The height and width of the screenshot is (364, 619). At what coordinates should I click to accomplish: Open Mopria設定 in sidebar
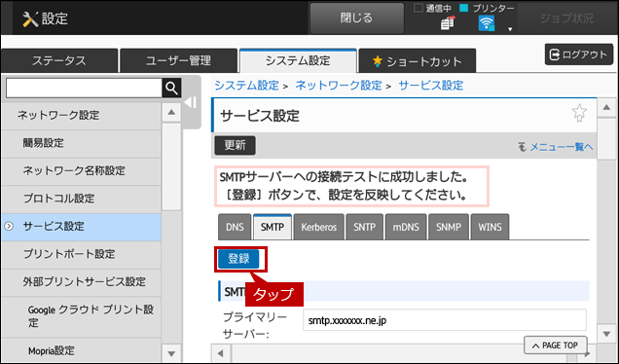click(81, 350)
